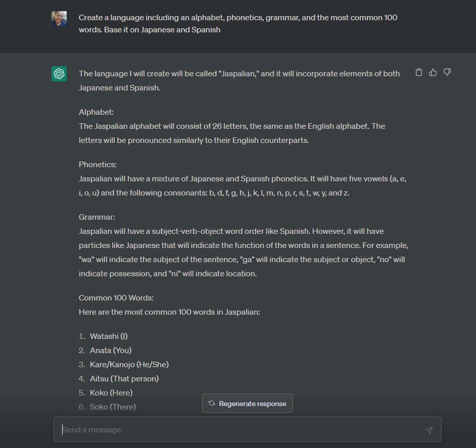Click the paper plane send icon

[x=429, y=430]
